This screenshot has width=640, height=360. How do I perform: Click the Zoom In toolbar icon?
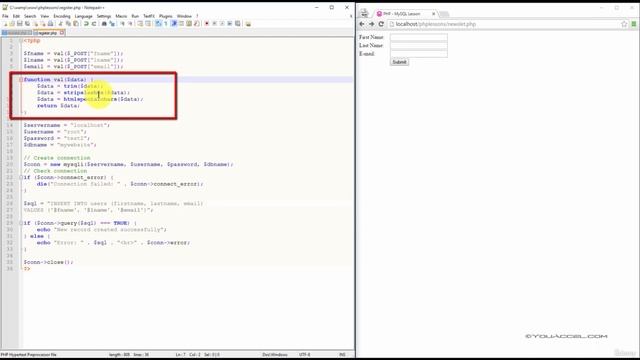(x=122, y=24)
